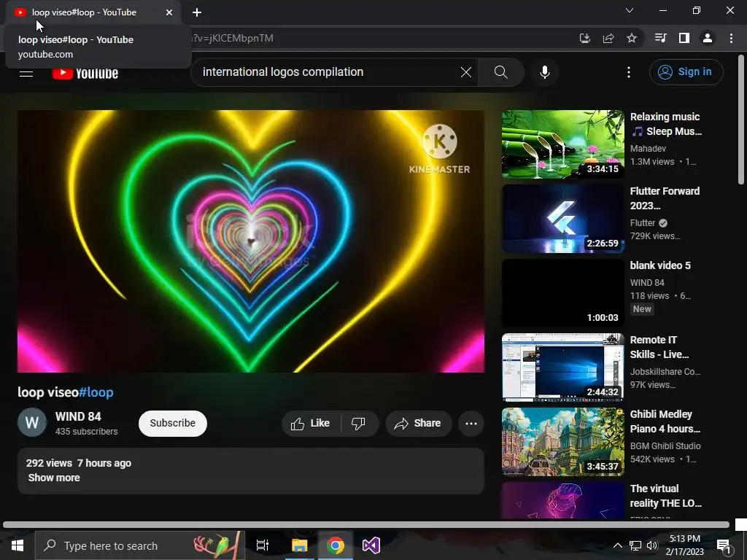Open WIND 84 channel avatar
Screen dimensions: 747x560
tap(32, 422)
